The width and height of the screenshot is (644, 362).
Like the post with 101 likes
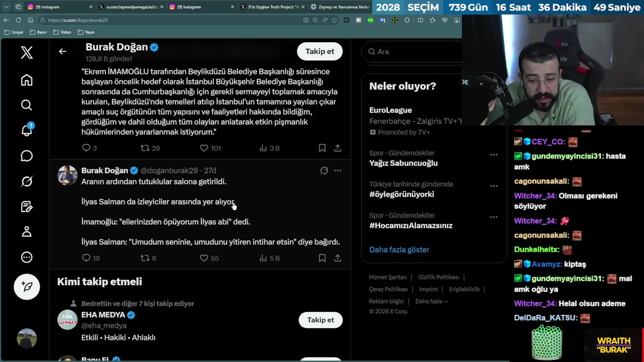coord(210,148)
